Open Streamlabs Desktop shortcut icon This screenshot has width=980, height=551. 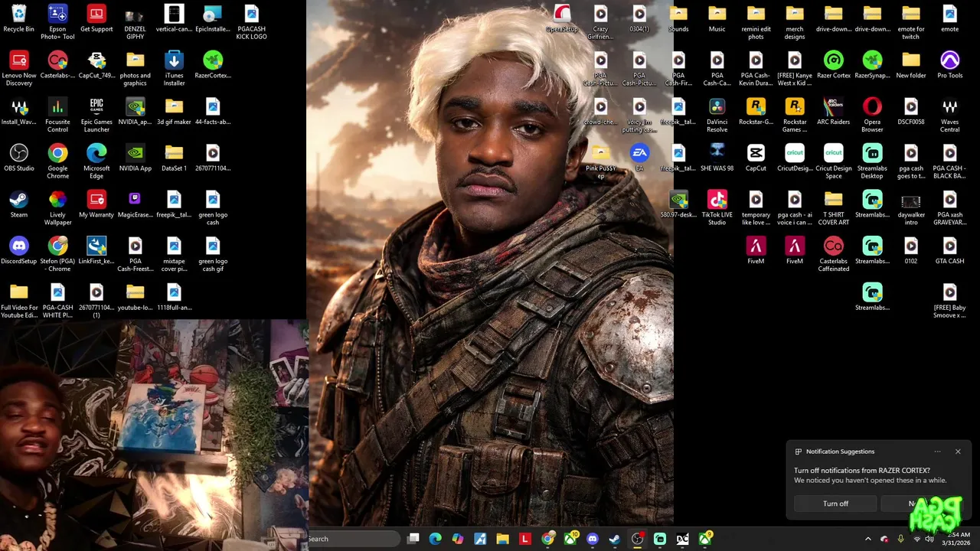872,161
